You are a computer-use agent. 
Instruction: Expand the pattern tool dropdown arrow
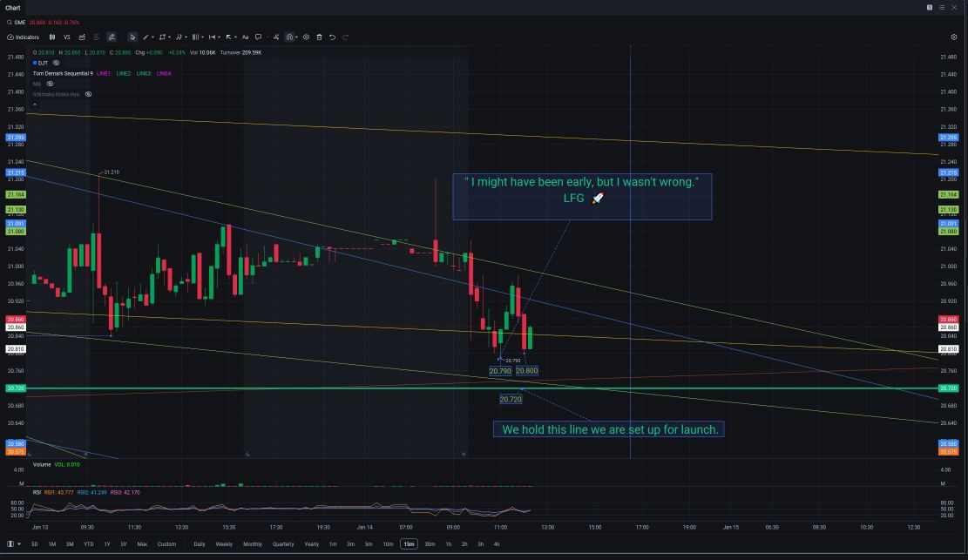[186, 37]
